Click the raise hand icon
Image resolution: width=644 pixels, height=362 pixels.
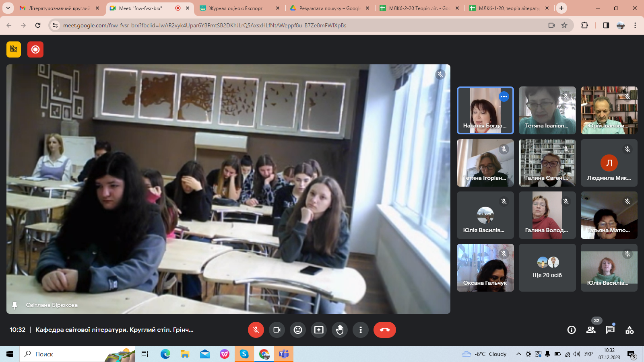pyautogui.click(x=340, y=330)
